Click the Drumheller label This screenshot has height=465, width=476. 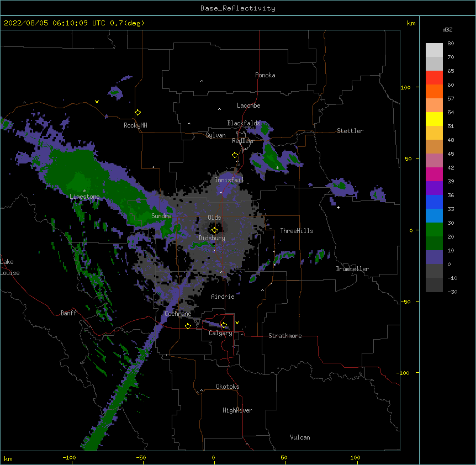[x=352, y=269]
